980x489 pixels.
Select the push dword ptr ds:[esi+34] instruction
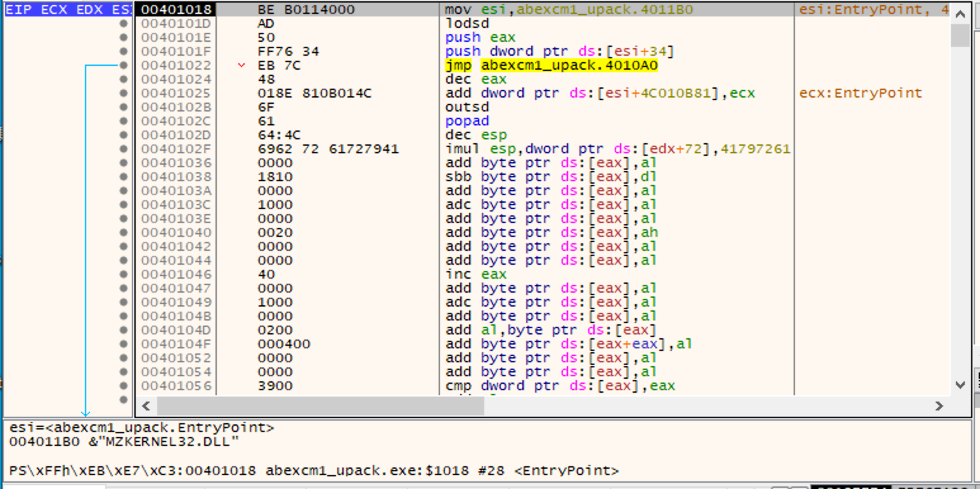pos(560,51)
